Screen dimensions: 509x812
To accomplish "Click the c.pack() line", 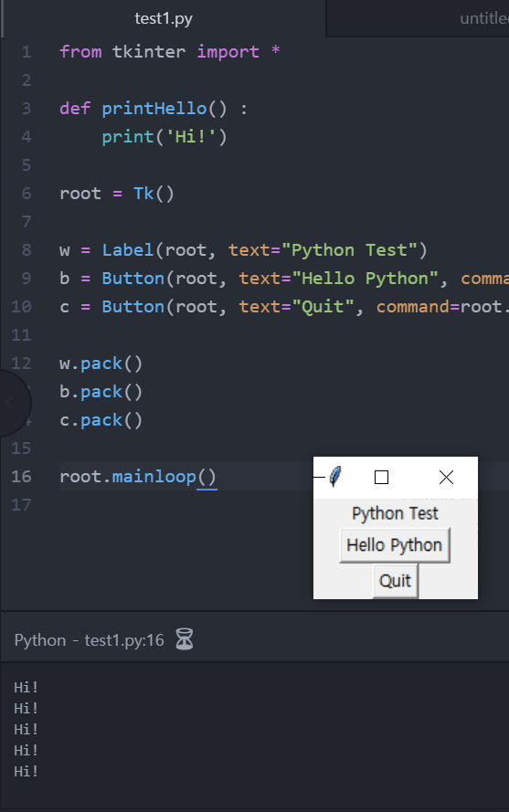I will 101,420.
